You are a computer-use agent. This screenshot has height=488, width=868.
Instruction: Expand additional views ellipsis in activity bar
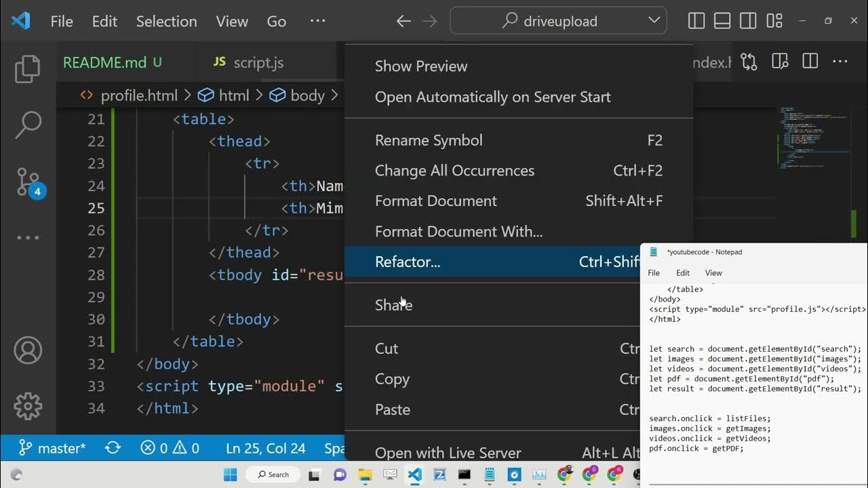[28, 237]
